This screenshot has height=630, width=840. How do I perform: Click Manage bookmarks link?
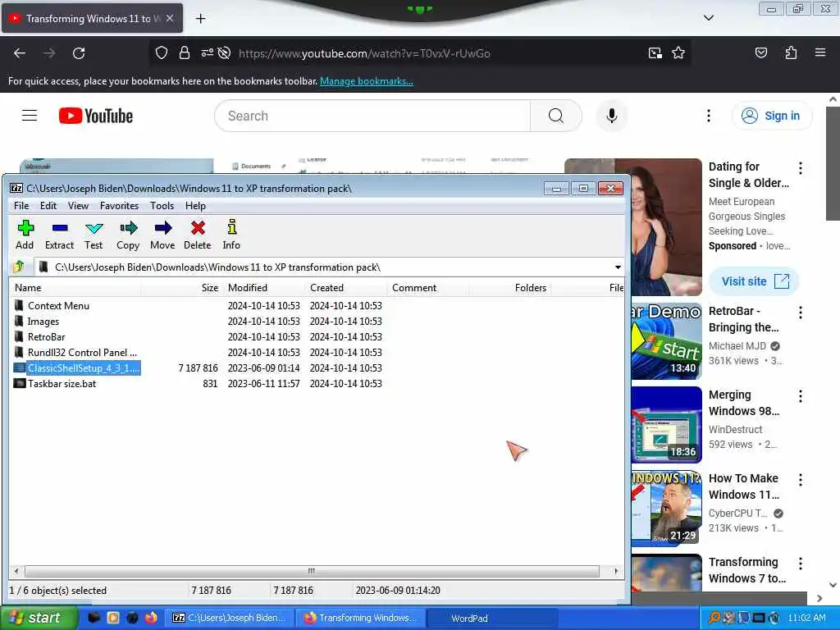(x=367, y=81)
